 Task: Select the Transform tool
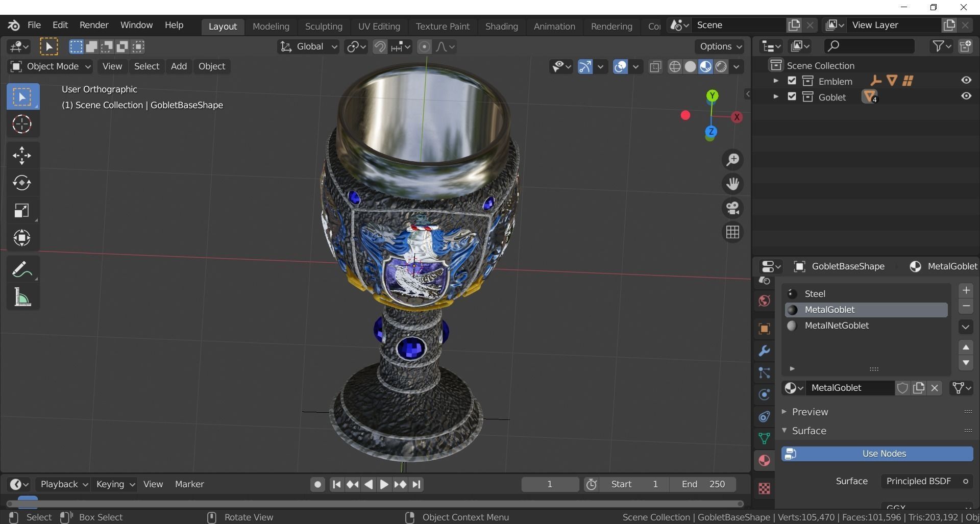(x=22, y=238)
